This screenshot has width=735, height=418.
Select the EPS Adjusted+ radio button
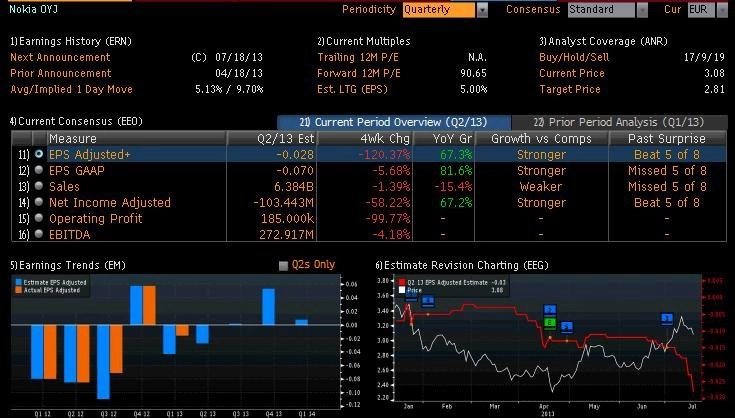click(x=39, y=154)
